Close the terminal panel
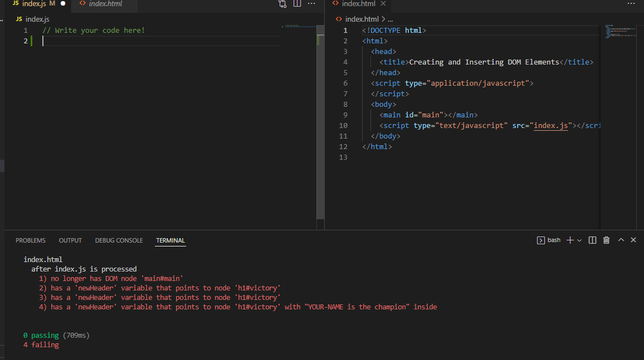The height and width of the screenshot is (360, 644). point(633,240)
